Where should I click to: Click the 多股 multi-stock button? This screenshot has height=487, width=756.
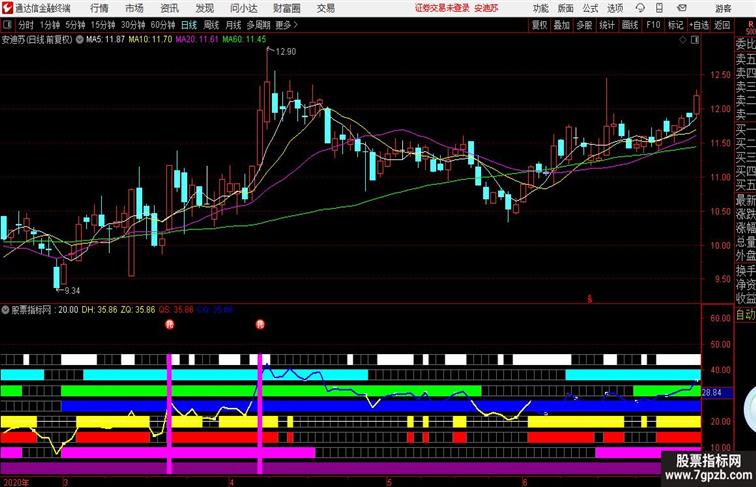click(x=584, y=25)
